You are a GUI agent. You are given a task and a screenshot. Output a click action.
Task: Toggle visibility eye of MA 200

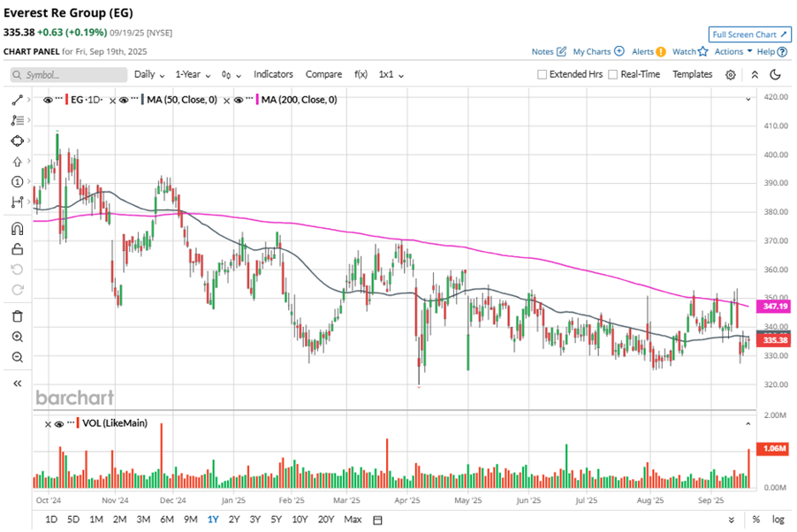(x=239, y=100)
